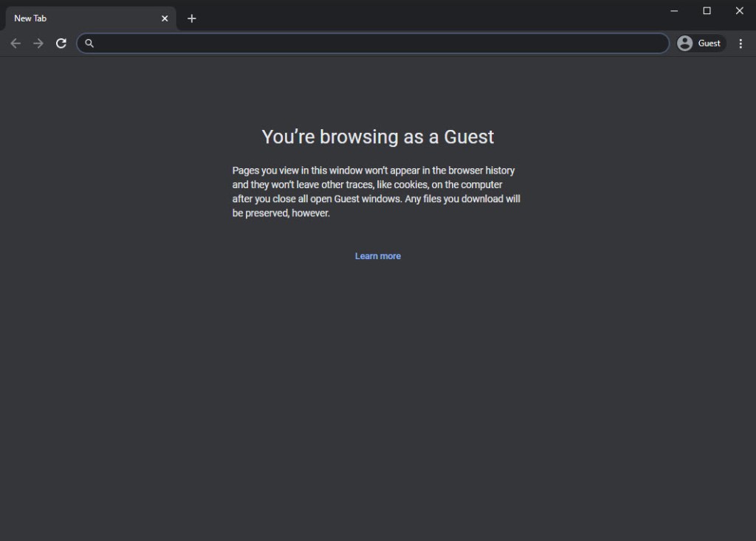Go back using the back arrow

[16, 44]
